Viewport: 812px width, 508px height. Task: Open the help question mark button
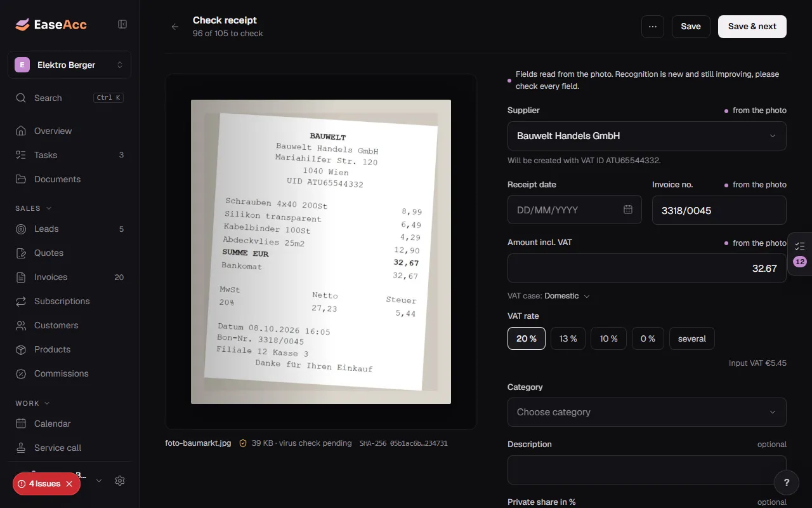tap(787, 483)
